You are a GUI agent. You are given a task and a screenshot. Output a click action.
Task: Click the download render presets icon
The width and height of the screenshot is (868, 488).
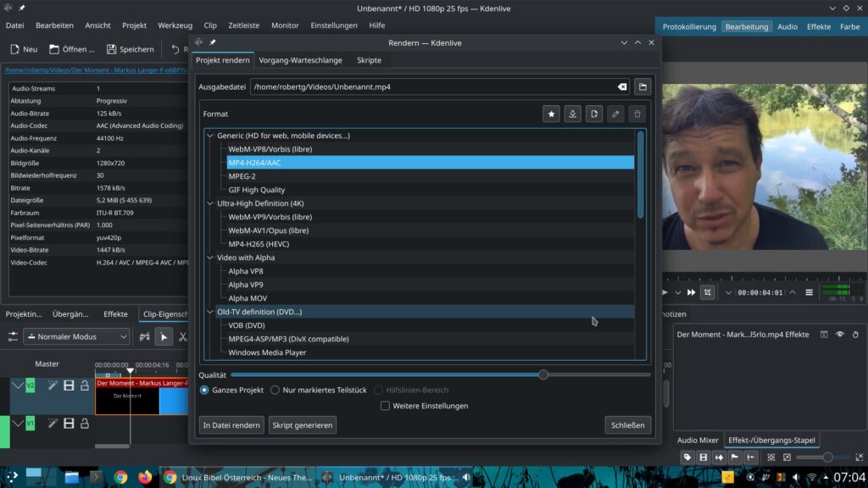tap(572, 114)
